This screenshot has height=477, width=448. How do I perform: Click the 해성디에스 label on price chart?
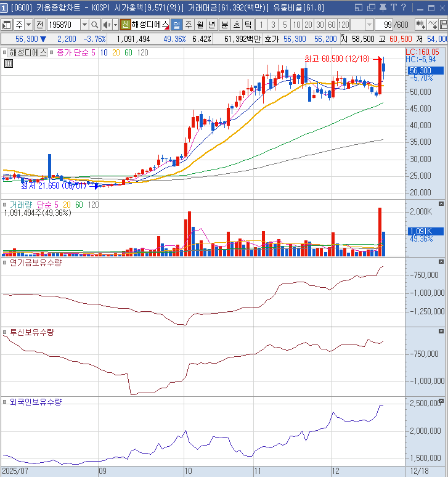coord(28,53)
